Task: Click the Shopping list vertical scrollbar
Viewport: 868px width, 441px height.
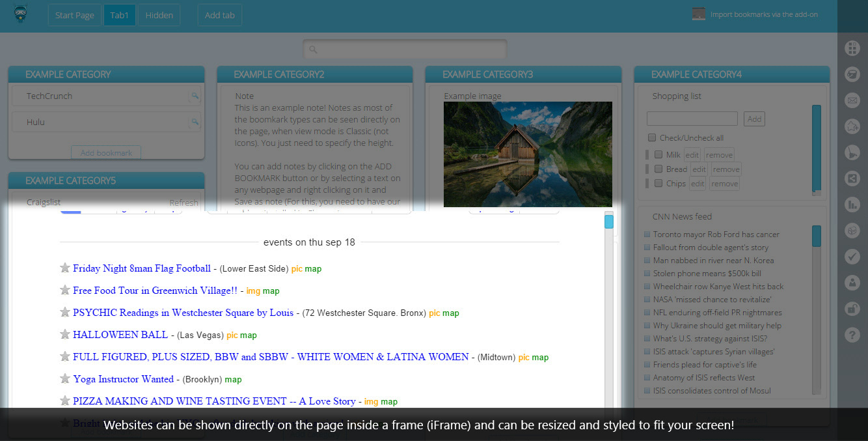Action: tap(817, 150)
